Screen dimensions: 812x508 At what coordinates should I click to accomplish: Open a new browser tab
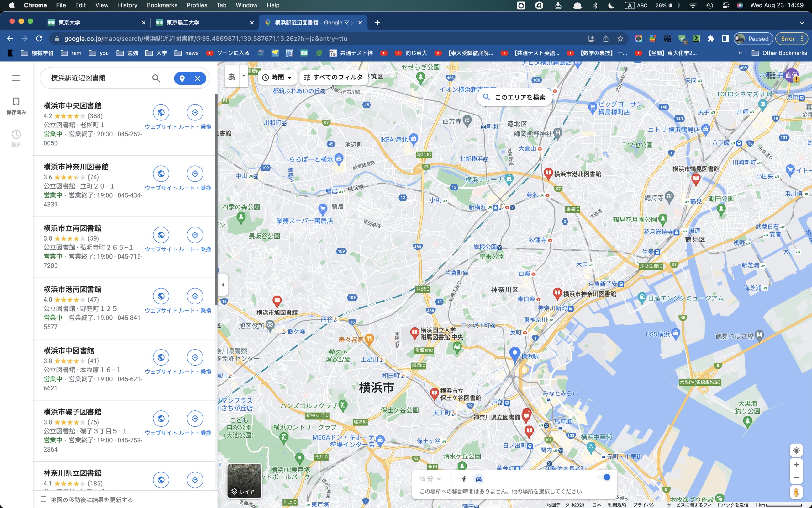point(377,23)
